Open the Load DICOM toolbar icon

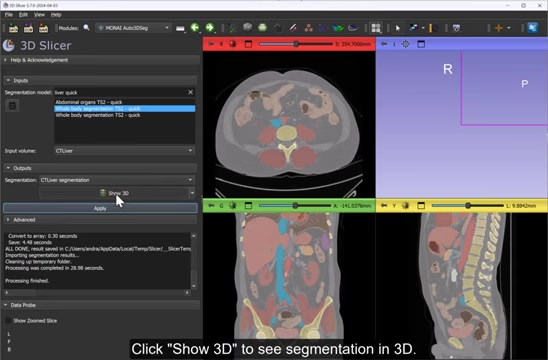[28, 28]
